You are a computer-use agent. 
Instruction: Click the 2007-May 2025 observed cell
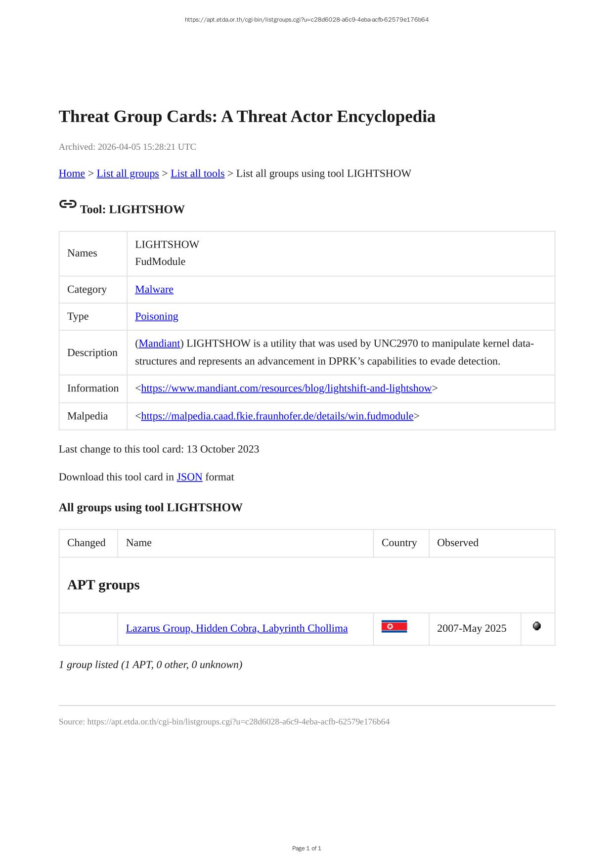click(472, 628)
